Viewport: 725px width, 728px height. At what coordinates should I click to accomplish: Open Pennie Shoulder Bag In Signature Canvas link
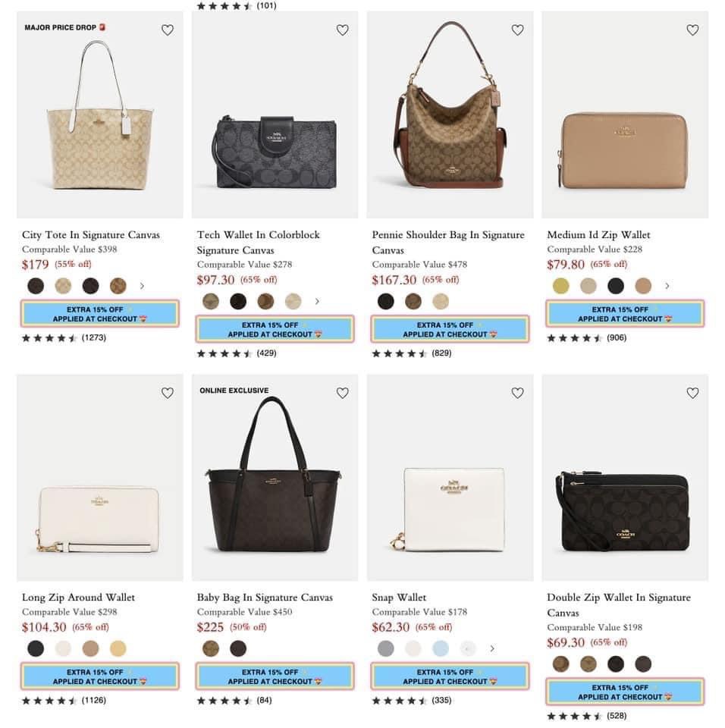pos(447,242)
